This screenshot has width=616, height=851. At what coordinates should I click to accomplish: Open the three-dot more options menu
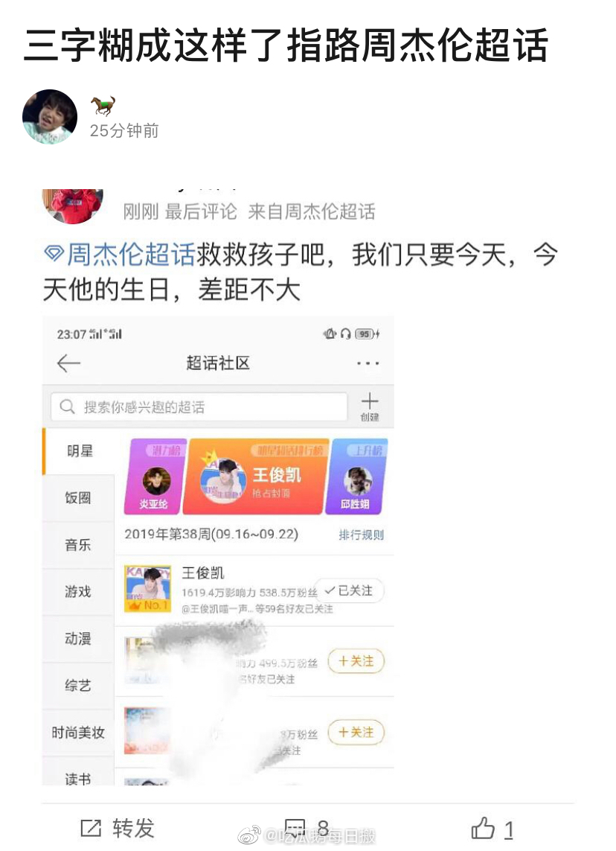coord(368,363)
